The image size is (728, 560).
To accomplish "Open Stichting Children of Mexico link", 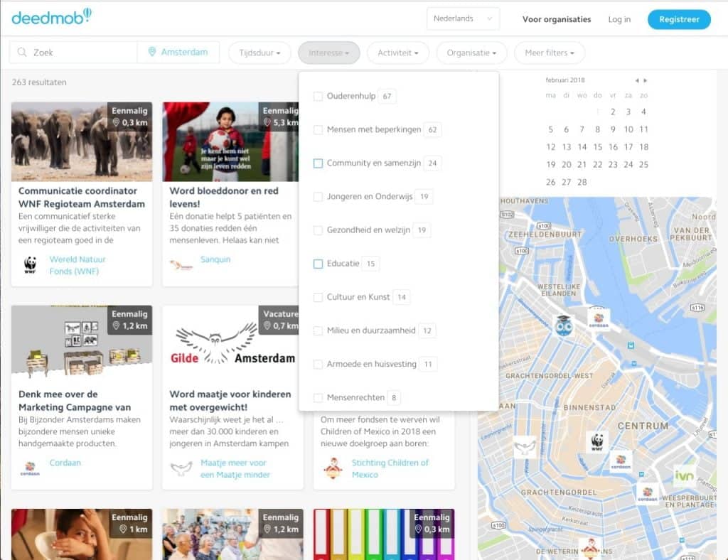I will [x=390, y=468].
